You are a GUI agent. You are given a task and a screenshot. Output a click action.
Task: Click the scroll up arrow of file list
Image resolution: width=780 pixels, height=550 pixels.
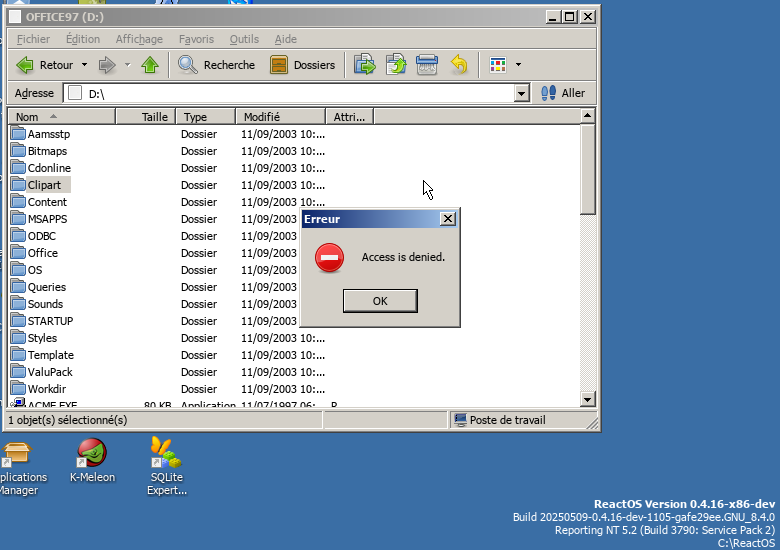587,116
